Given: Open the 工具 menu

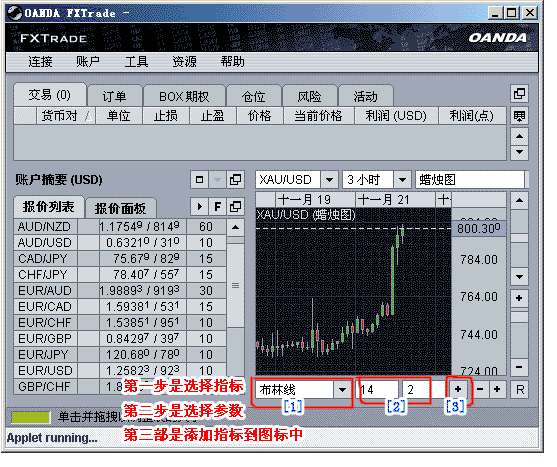Looking at the screenshot, I should [136, 62].
